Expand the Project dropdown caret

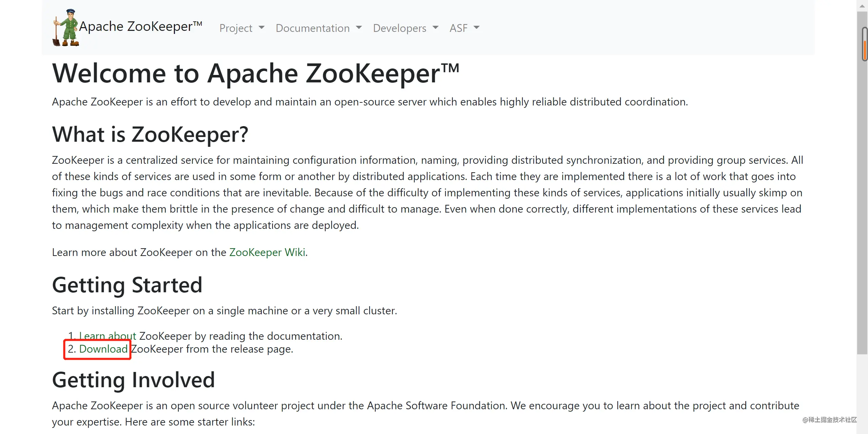[x=261, y=27]
